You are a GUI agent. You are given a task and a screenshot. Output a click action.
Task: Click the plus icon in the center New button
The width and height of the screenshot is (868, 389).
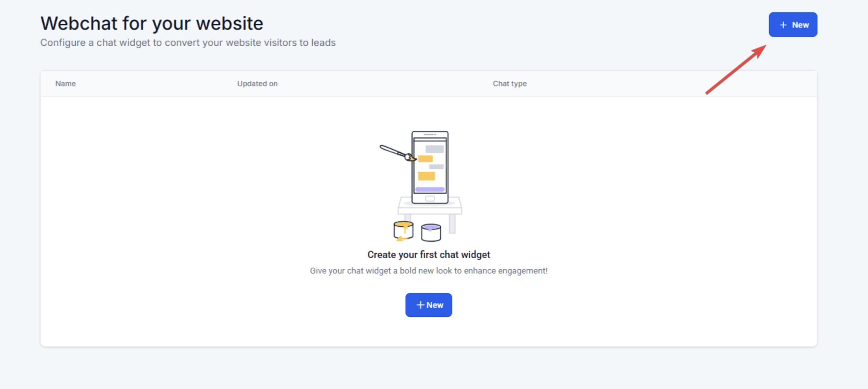[420, 305]
